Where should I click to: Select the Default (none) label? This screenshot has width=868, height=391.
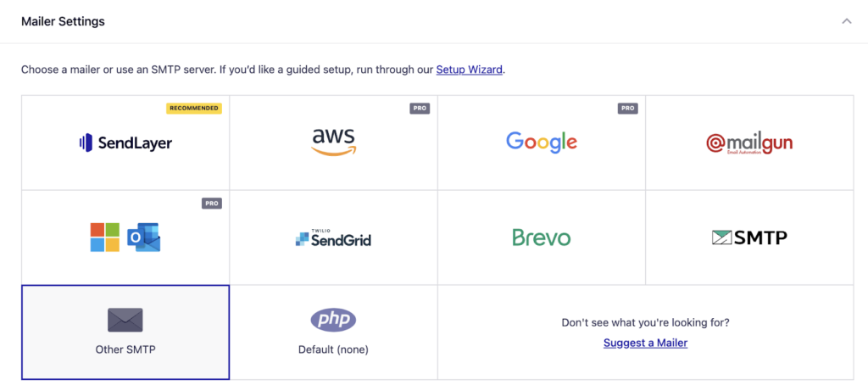pos(333,349)
